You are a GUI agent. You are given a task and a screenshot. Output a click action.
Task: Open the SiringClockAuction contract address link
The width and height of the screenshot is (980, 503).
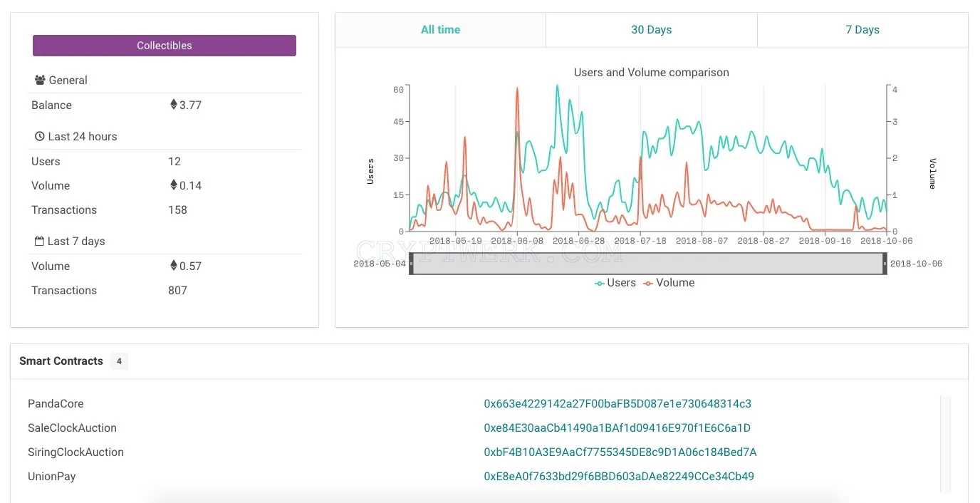(620, 452)
